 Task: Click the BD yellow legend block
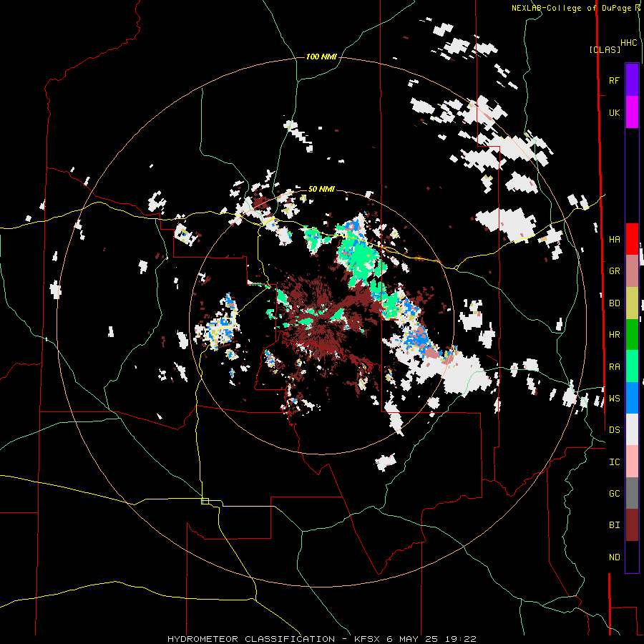click(x=632, y=303)
